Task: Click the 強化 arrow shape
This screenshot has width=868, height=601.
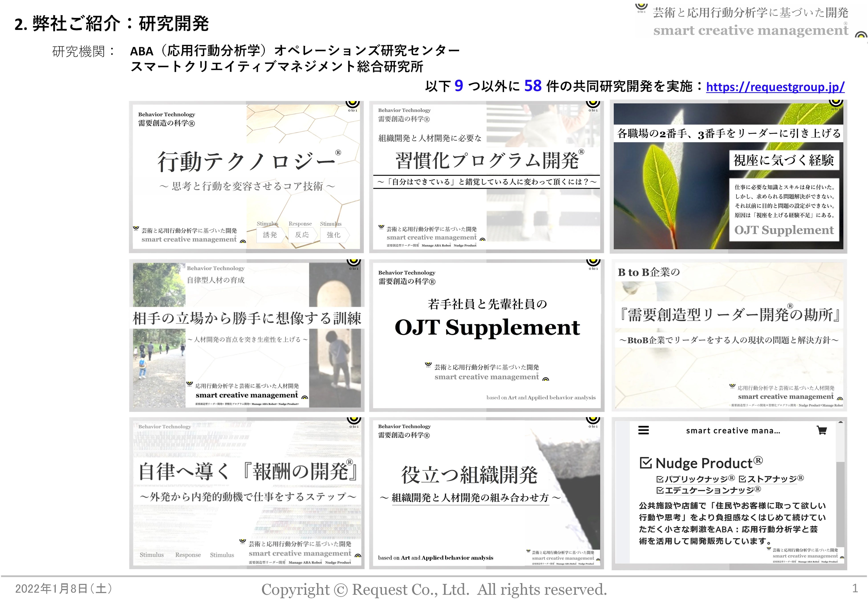Action: click(x=333, y=235)
